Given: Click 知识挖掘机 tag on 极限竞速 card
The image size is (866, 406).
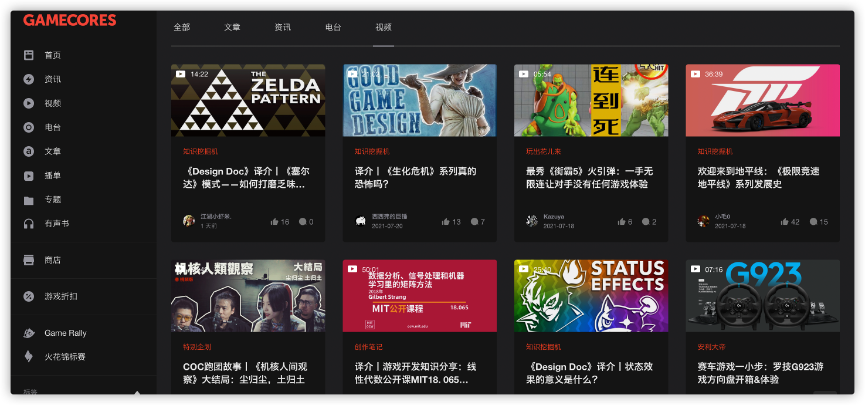Looking at the screenshot, I should (x=715, y=151).
